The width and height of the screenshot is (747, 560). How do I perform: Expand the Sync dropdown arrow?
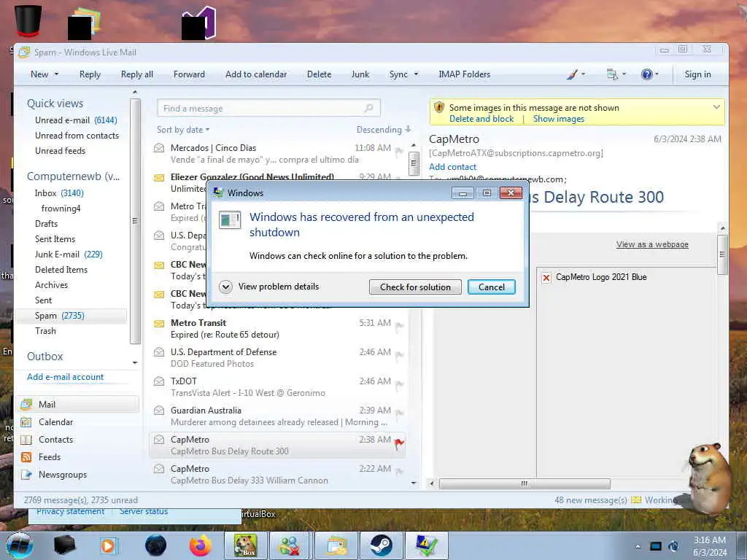click(416, 74)
